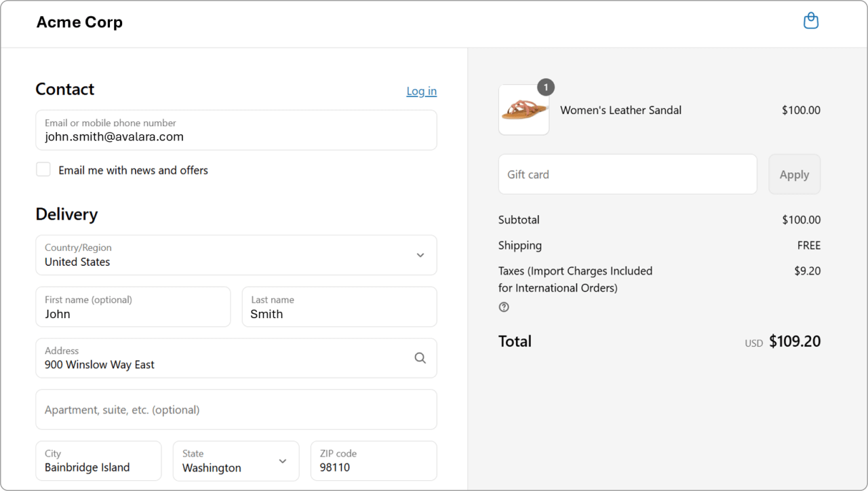This screenshot has width=868, height=491.
Task: Collapse the United States country selector
Action: click(419, 255)
